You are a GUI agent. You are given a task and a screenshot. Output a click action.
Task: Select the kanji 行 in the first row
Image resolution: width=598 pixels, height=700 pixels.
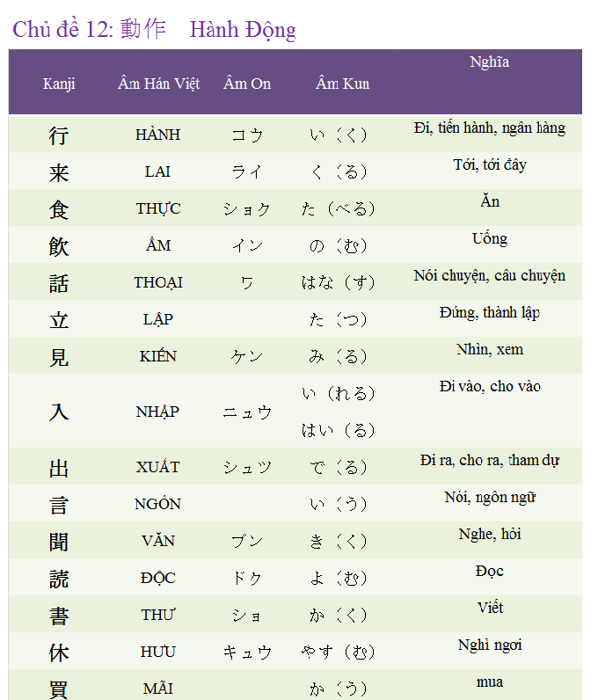coord(59,135)
